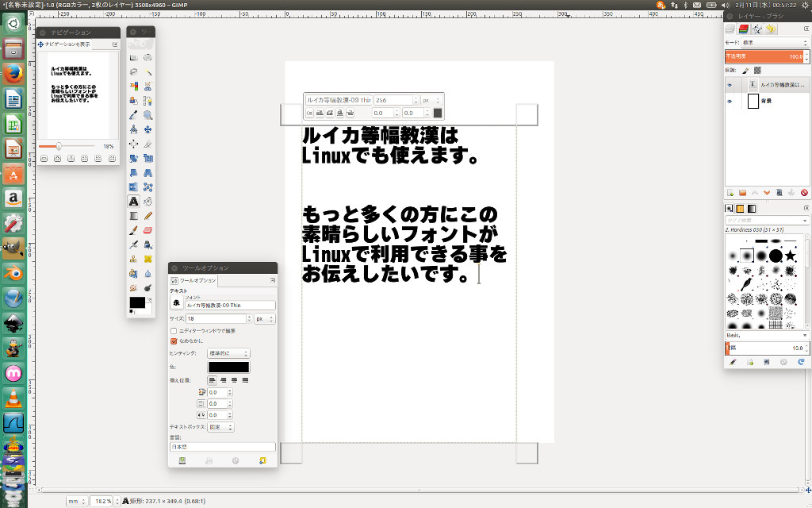Select the Fuzzy Select wand tool
Image resolution: width=812 pixels, height=508 pixels.
tap(148, 72)
